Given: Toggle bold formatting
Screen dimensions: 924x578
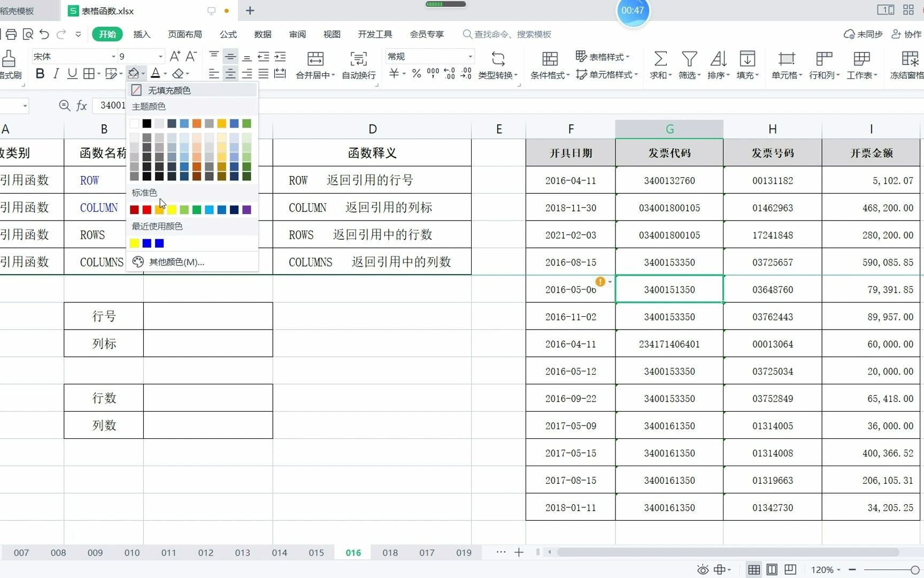Looking at the screenshot, I should point(40,74).
